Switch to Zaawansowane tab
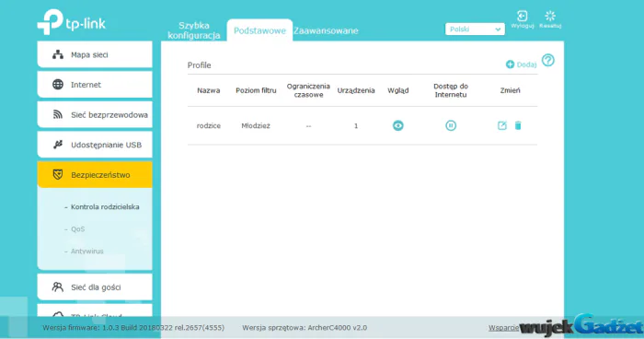The image size is (644, 339). [x=326, y=30]
